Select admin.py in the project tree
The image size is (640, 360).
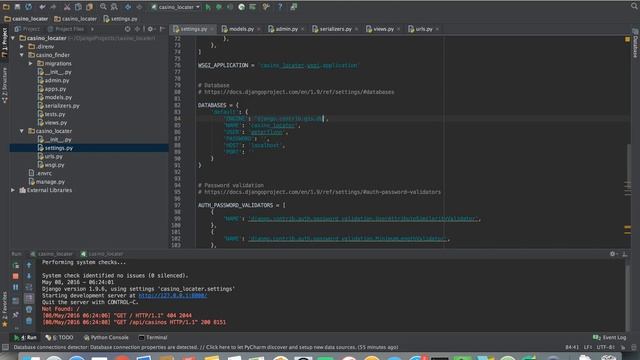pos(53,80)
